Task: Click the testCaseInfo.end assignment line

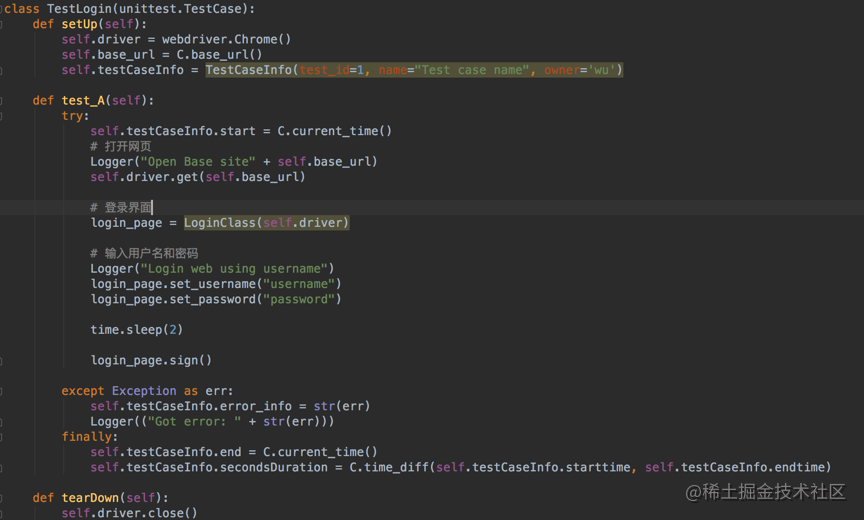Action: point(234,452)
